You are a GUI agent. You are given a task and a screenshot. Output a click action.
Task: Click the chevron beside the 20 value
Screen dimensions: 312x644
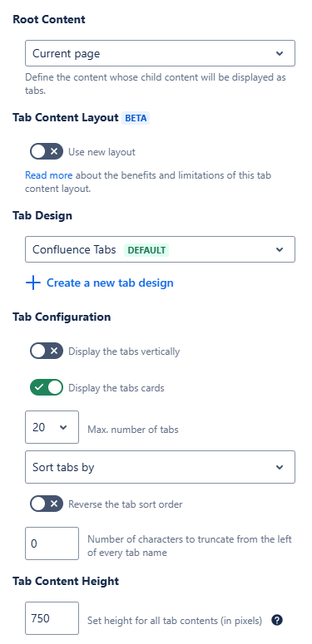click(x=63, y=428)
